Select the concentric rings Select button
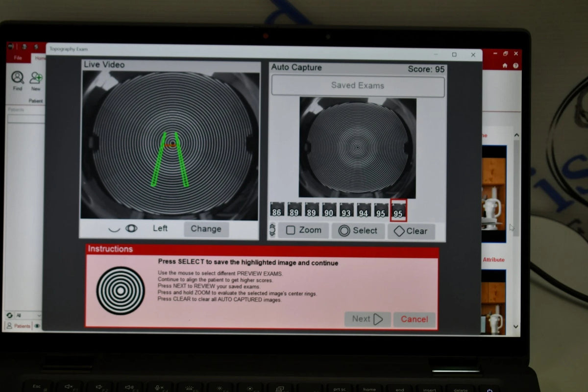The height and width of the screenshot is (392, 588). pos(358,231)
